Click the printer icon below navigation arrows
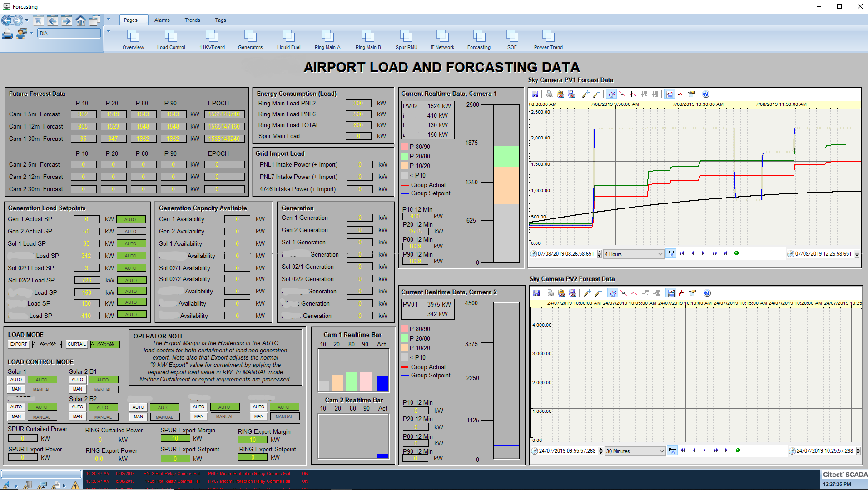 point(7,34)
